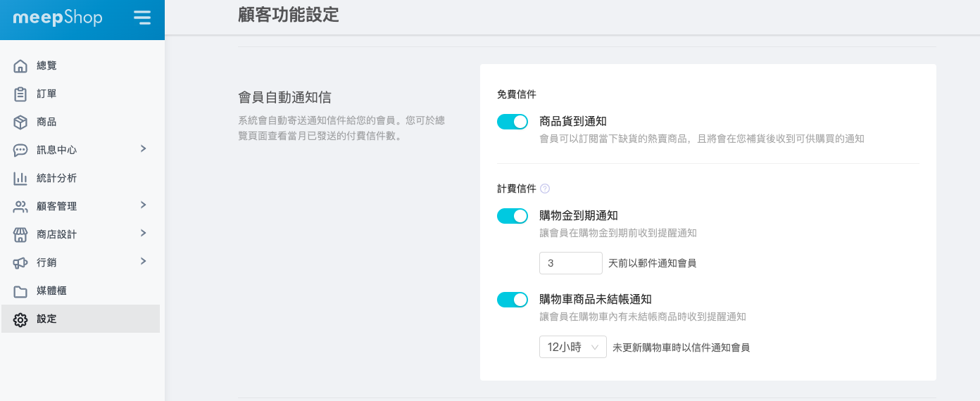This screenshot has width=980, height=401.
Task: Toggle the 購物車商品未結帳通知 switch
Action: click(x=513, y=300)
